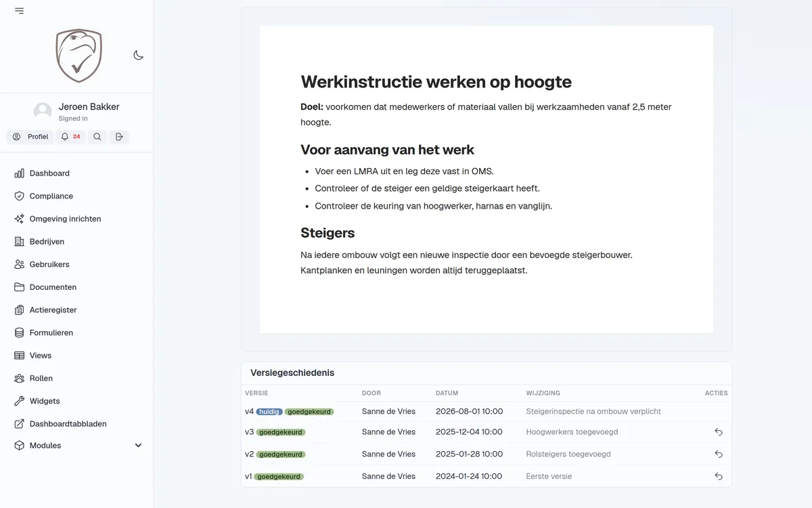Click the Actieregister clipboard icon
Image resolution: width=812 pixels, height=508 pixels.
[19, 310]
